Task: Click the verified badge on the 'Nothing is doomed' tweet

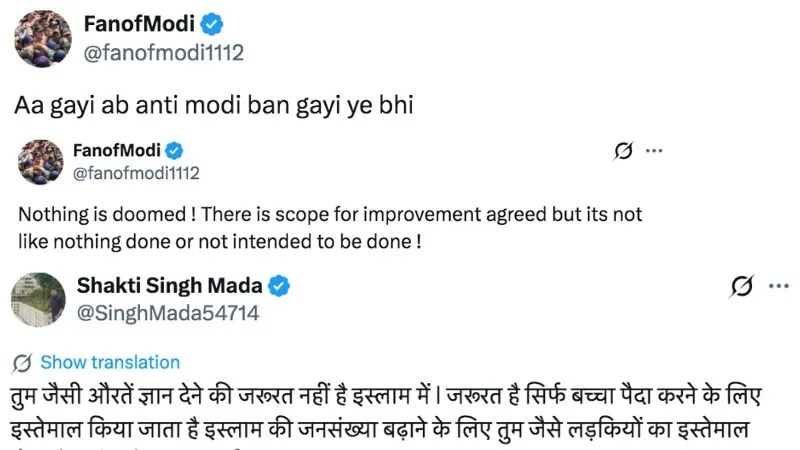Action: tap(174, 151)
